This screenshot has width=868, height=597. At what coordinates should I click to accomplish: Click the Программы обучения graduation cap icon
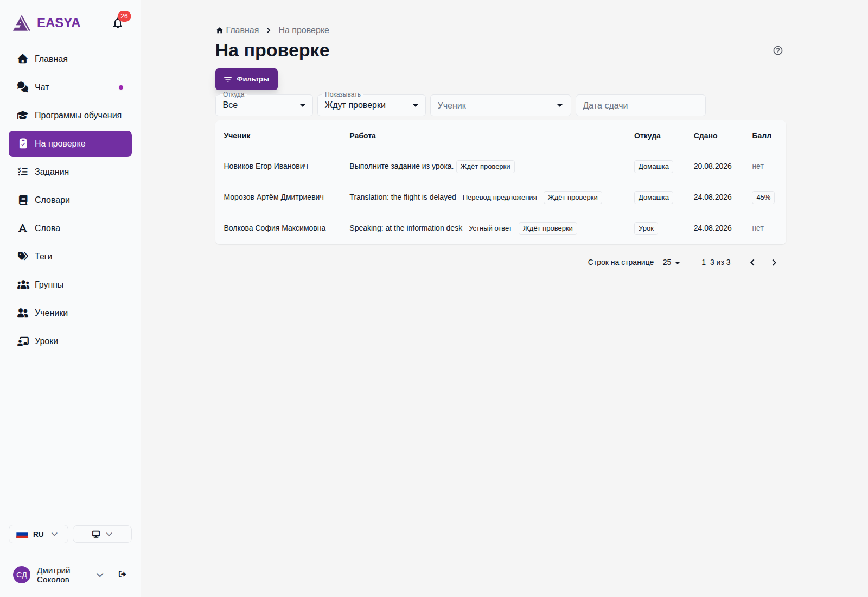pyautogui.click(x=23, y=116)
